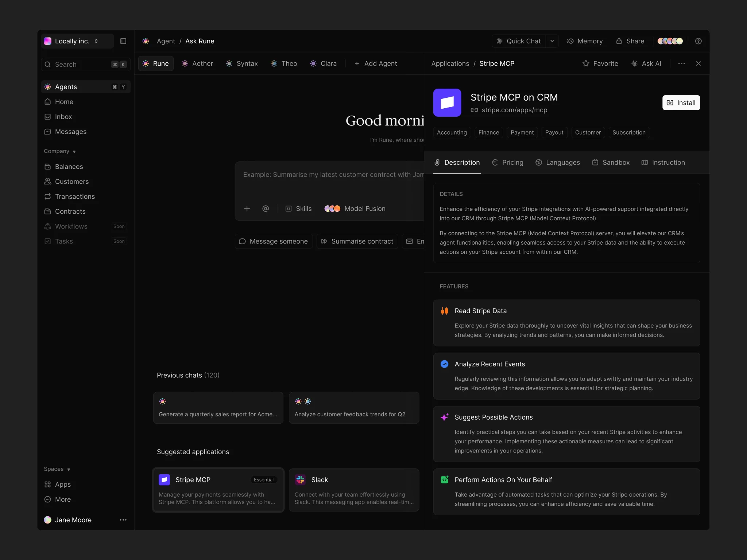The image size is (747, 560).
Task: Open Apps under Spaces
Action: 86,485
